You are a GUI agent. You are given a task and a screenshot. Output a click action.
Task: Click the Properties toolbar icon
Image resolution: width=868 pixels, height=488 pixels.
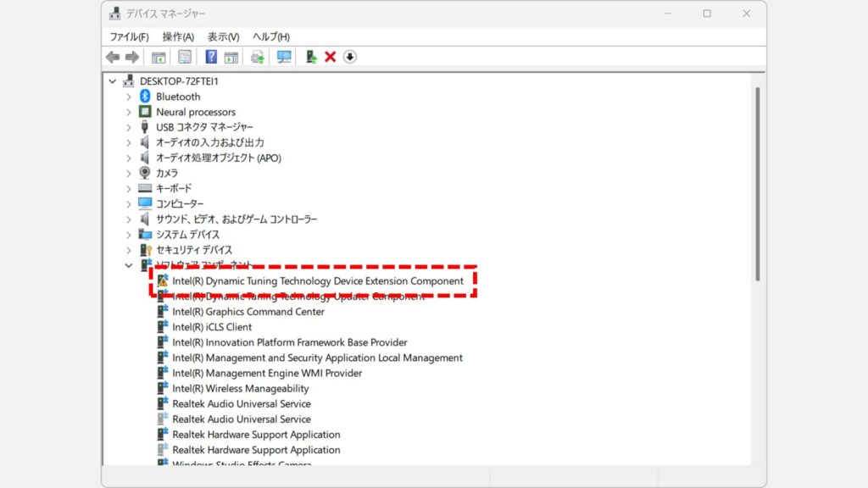pos(184,57)
